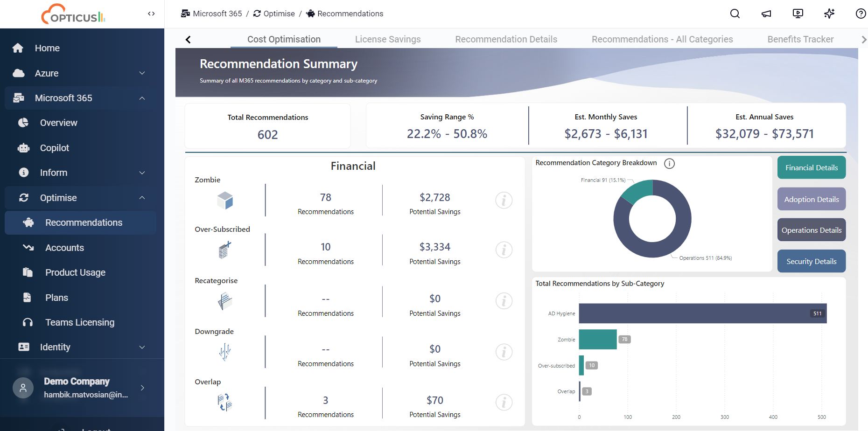Open the AI sparkle assistant icon
The width and height of the screenshot is (868, 431).
coord(829,14)
